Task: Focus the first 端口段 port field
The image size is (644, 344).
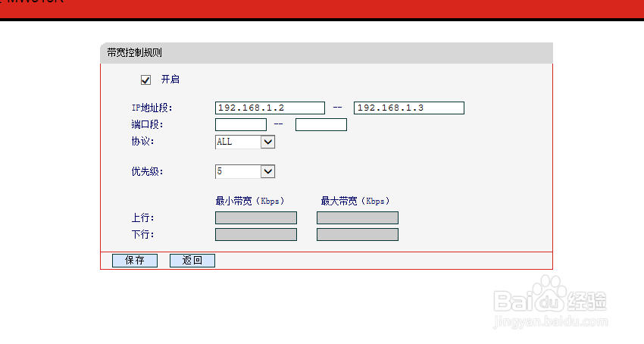Action: (x=241, y=124)
